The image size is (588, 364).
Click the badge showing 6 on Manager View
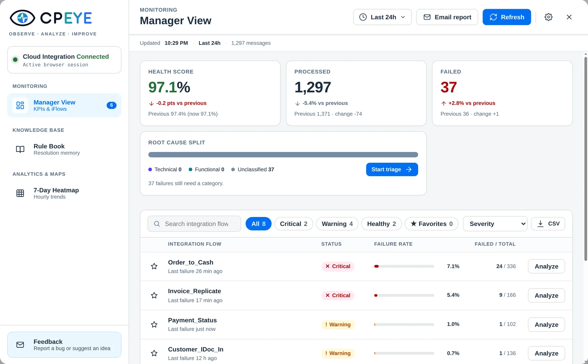111,105
